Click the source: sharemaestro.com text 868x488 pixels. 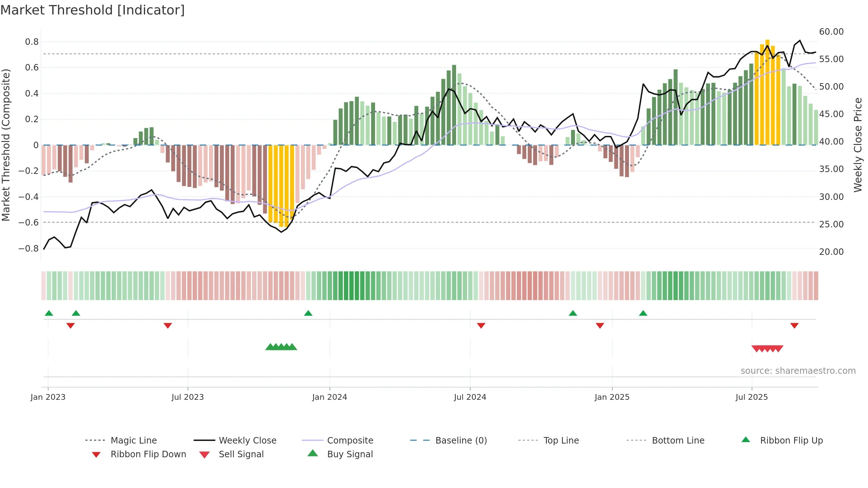coord(798,371)
